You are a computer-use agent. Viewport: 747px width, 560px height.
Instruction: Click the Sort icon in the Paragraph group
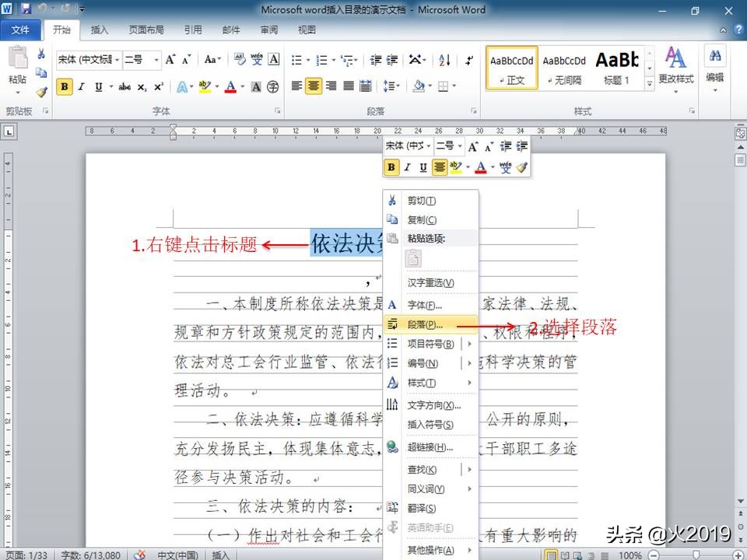444,60
